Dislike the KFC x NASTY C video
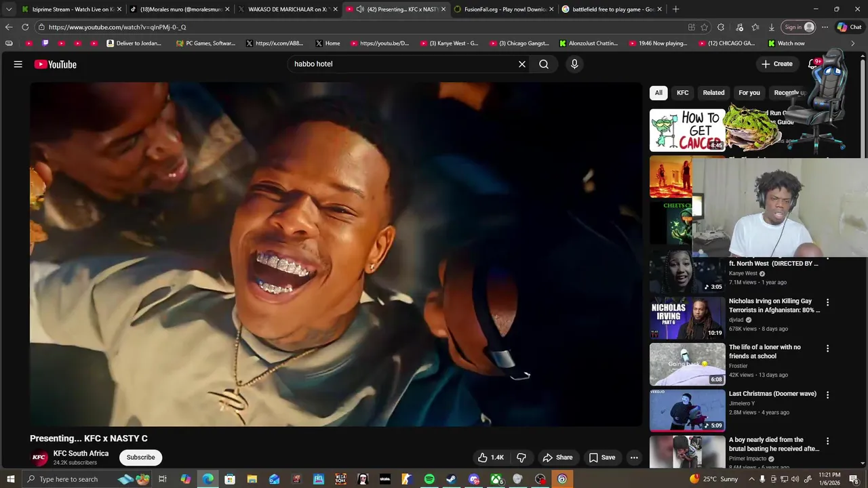The image size is (868, 488). 521,457
